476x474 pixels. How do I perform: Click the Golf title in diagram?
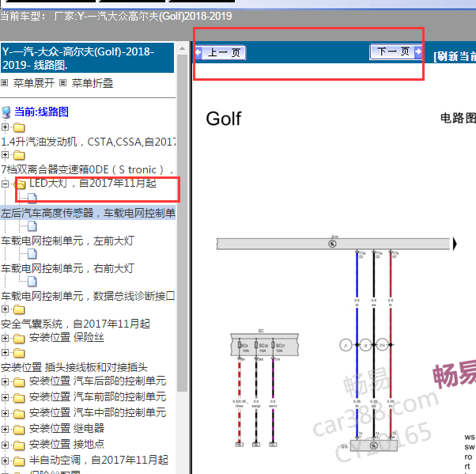[x=224, y=119]
